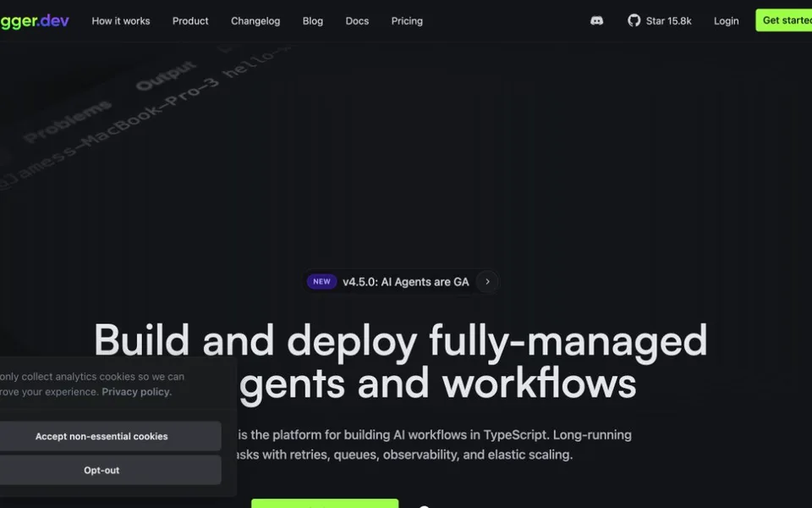This screenshot has width=812, height=508.
Task: Click the GitHub logo icon
Action: [x=634, y=20]
